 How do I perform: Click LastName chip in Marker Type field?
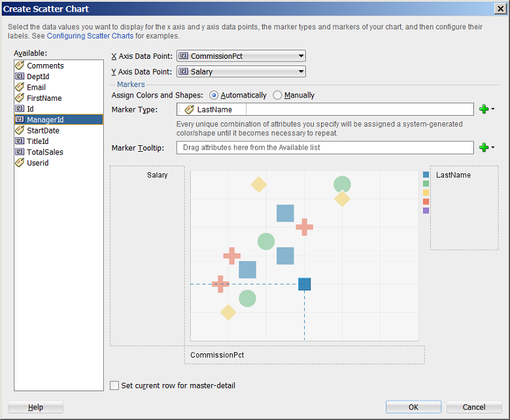pos(211,110)
